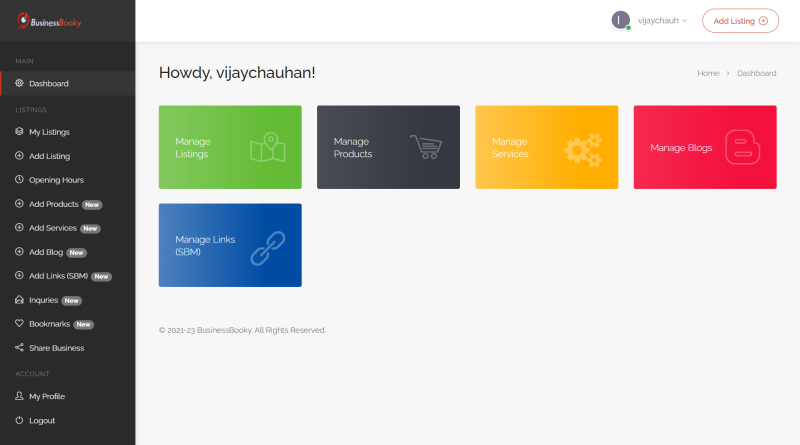Click the blogger icon on Manage Blogs card
The height and width of the screenshot is (445, 800).
[x=743, y=147]
